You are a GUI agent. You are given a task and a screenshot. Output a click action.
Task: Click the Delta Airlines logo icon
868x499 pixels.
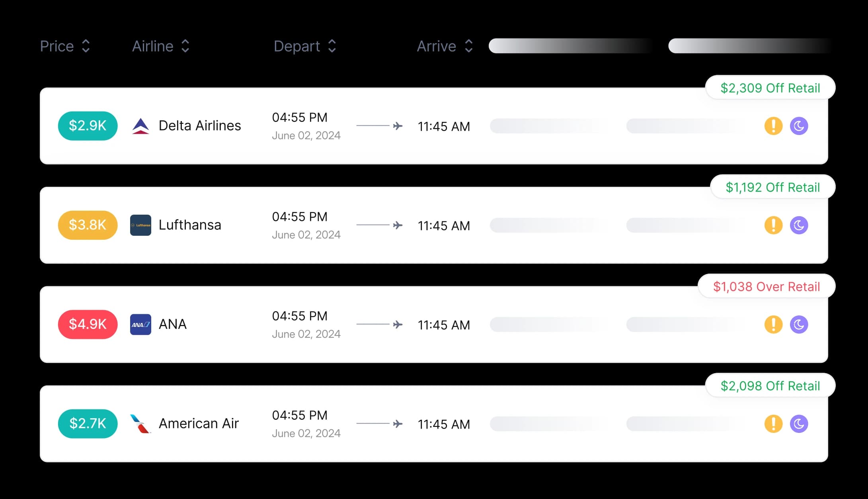[x=140, y=126]
